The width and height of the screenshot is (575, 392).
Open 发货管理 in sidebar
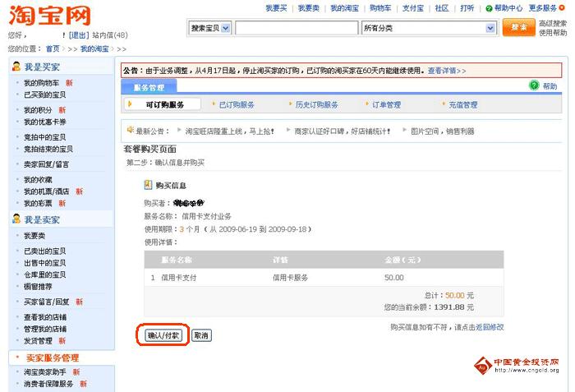point(38,340)
